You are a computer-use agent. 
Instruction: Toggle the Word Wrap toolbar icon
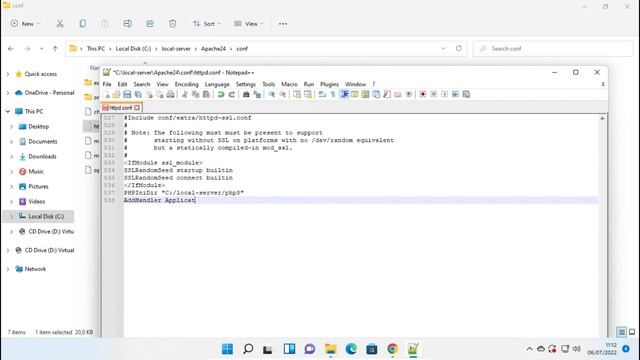[322, 95]
